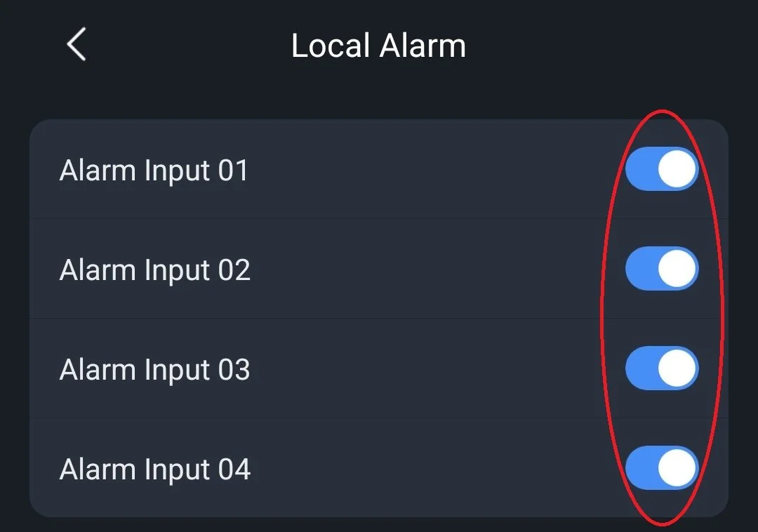Screen dimensions: 758x532
Task: Tap the Alarm Input 03 label text
Action: [x=154, y=370]
